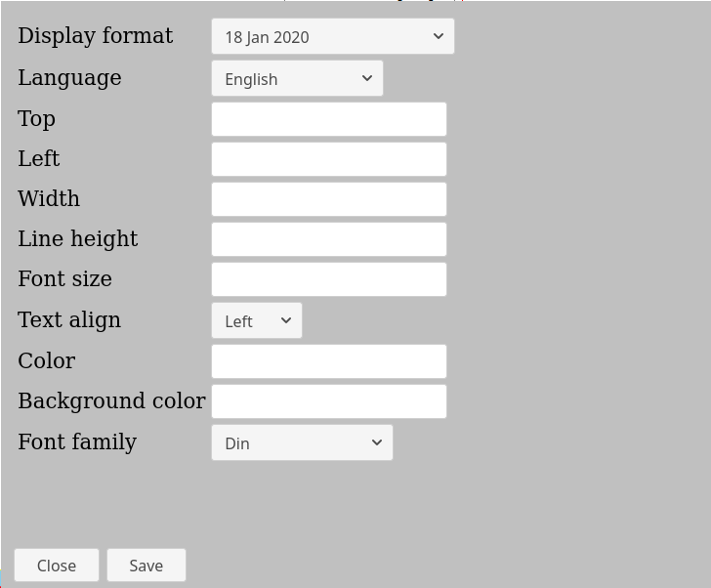Open the Text align dropdown

click(256, 321)
